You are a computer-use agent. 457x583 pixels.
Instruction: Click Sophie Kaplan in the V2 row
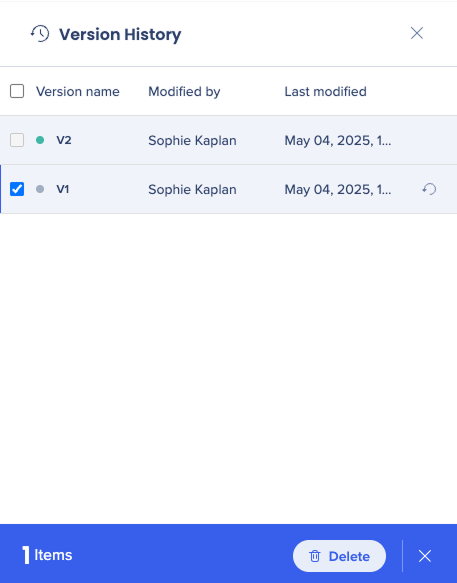pos(192,141)
